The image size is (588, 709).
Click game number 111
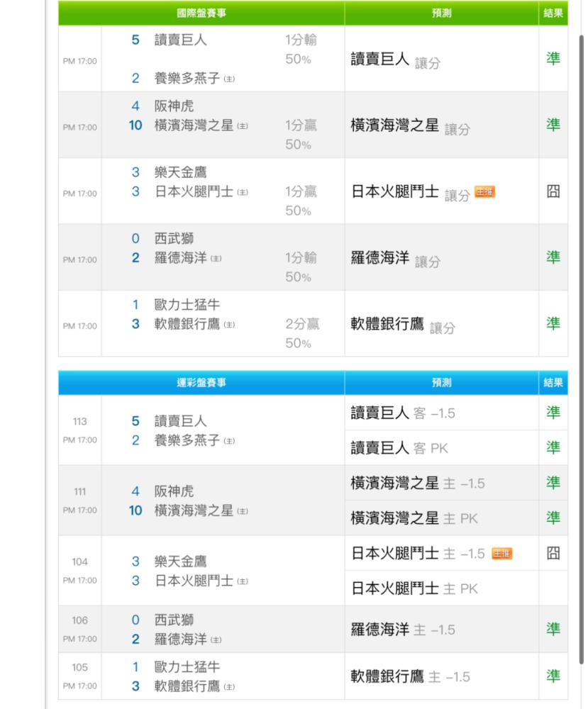point(79,491)
